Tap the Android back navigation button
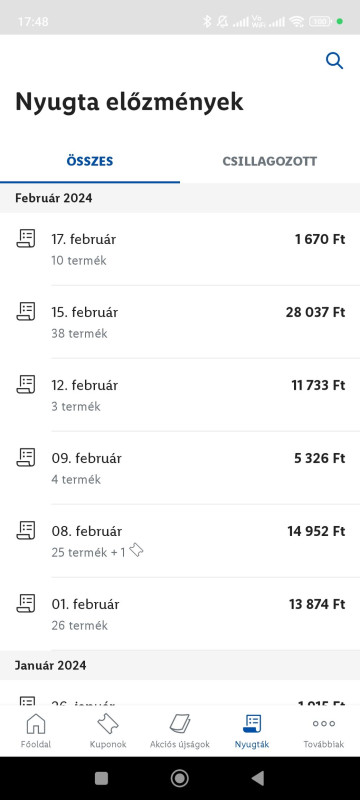360x800 pixels. coord(258,778)
